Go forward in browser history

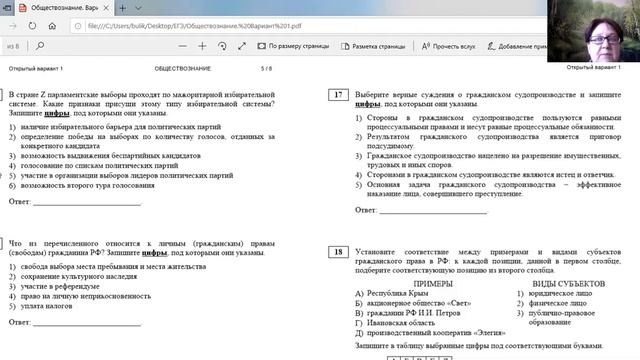coord(13,26)
